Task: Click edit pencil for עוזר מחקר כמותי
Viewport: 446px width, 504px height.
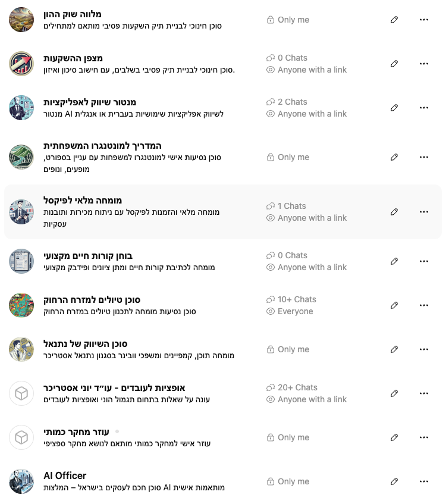Action: tap(394, 437)
